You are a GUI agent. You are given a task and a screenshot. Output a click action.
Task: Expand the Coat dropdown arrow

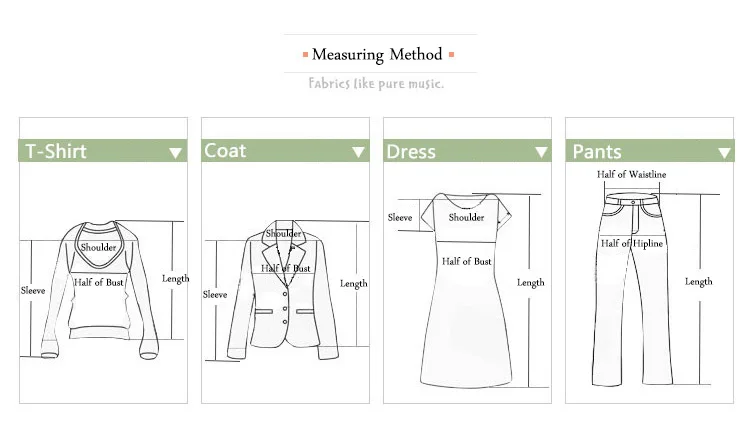pos(358,152)
